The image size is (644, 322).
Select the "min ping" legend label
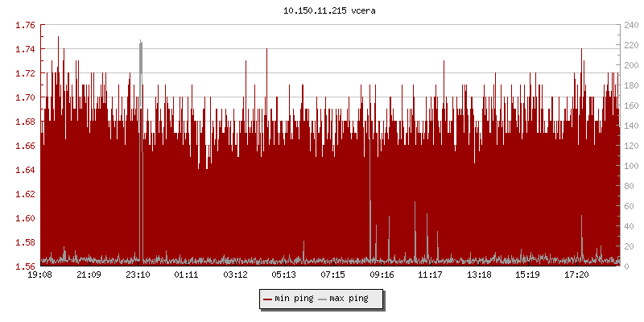(x=293, y=299)
